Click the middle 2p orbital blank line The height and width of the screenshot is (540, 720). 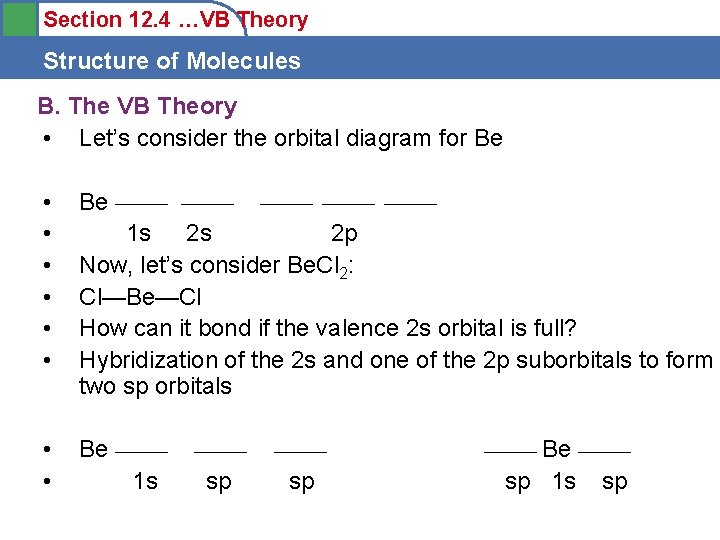(x=349, y=203)
